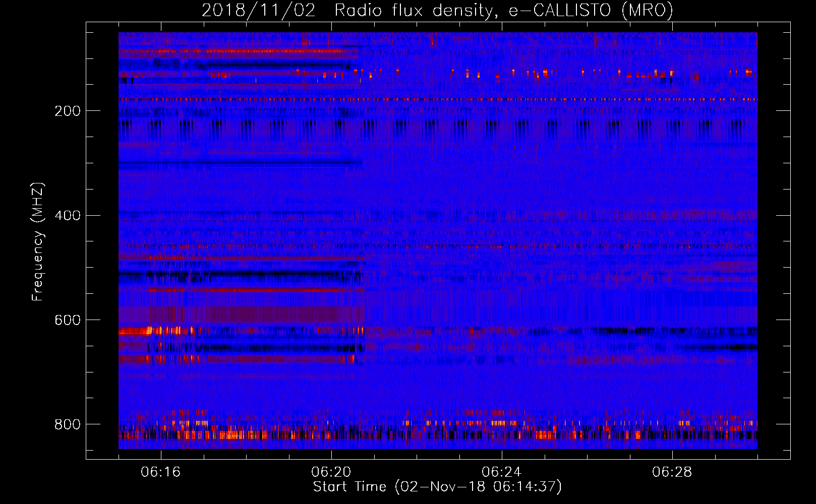
Task: Click the '06:16' time tick label
Action: (x=161, y=472)
